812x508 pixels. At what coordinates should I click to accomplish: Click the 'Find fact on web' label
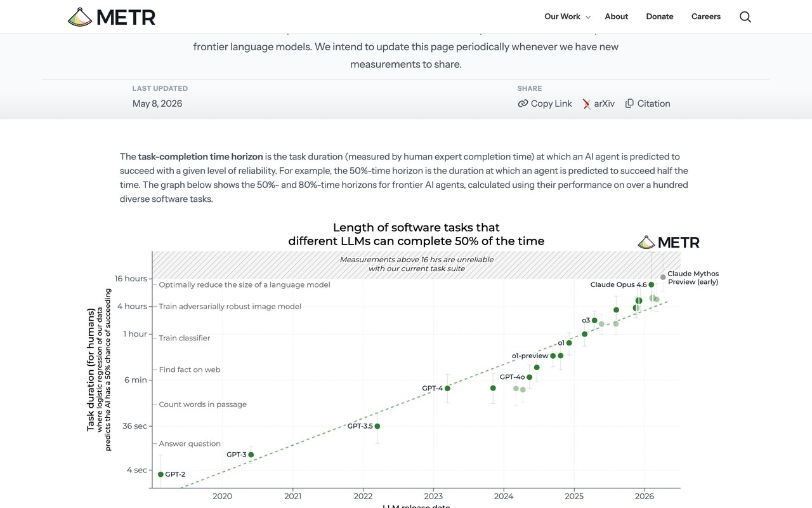[x=190, y=370]
